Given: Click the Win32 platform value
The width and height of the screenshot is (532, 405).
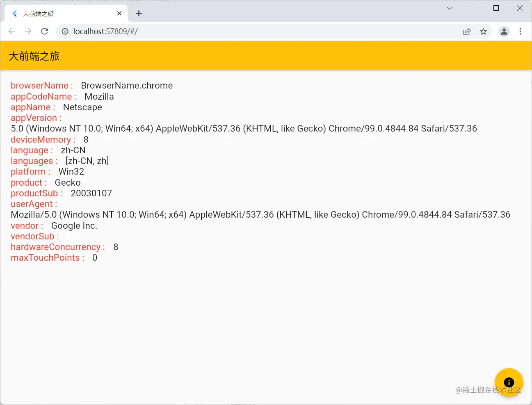Looking at the screenshot, I should 71,171.
